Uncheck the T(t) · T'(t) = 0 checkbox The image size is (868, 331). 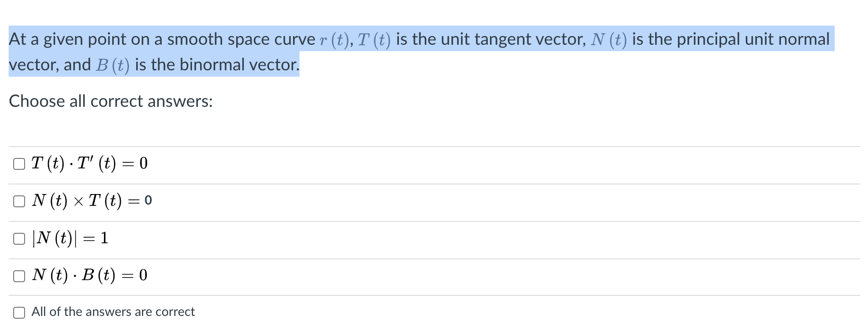(19, 163)
